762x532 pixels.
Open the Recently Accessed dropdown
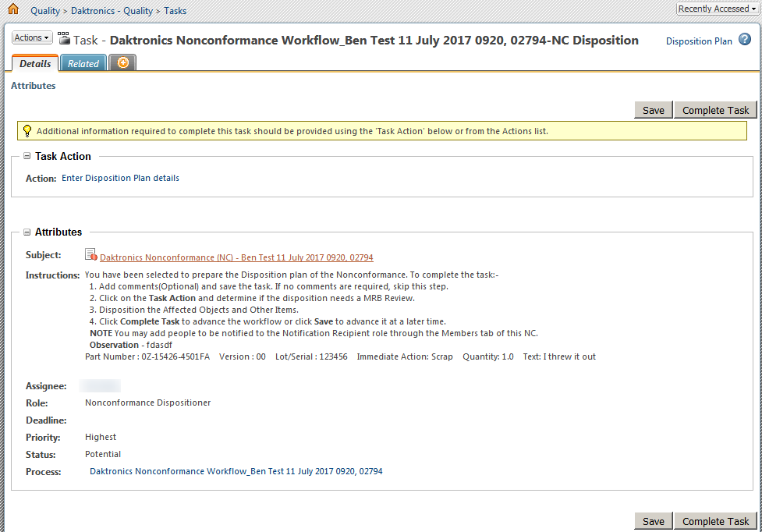click(x=718, y=9)
